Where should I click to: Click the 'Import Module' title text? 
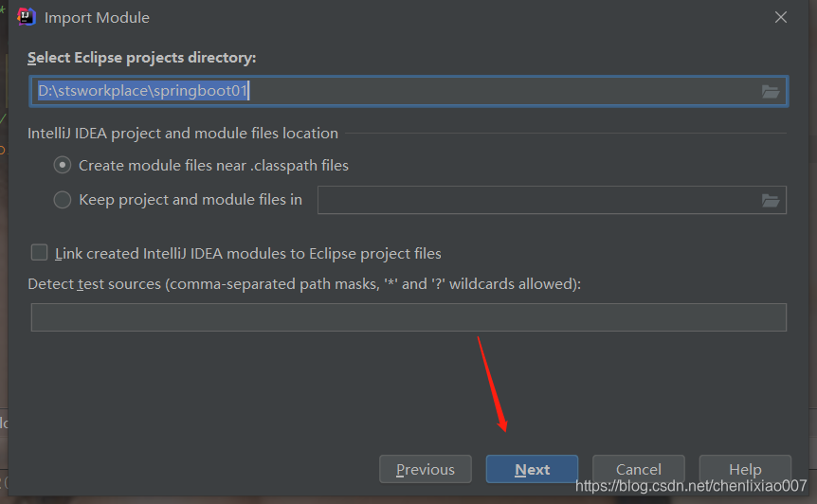(x=97, y=17)
